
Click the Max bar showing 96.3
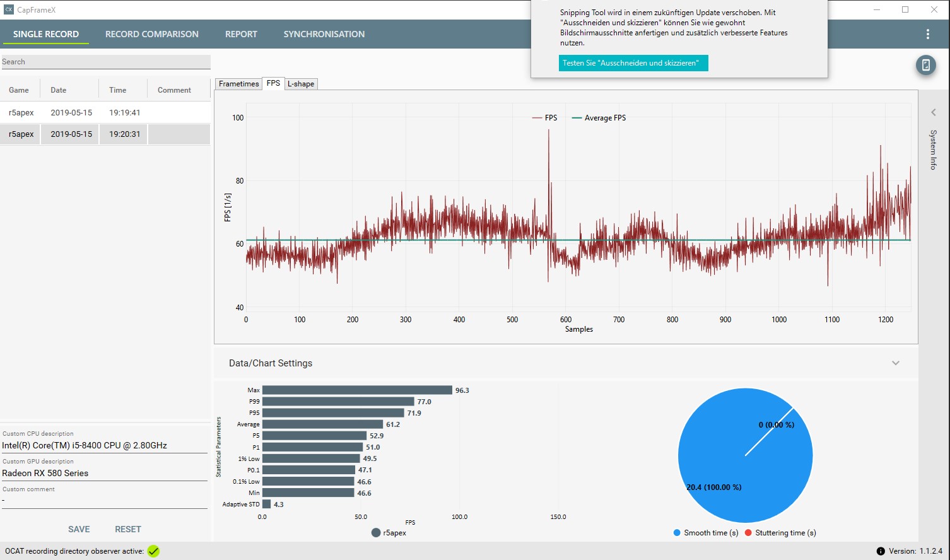coord(357,390)
